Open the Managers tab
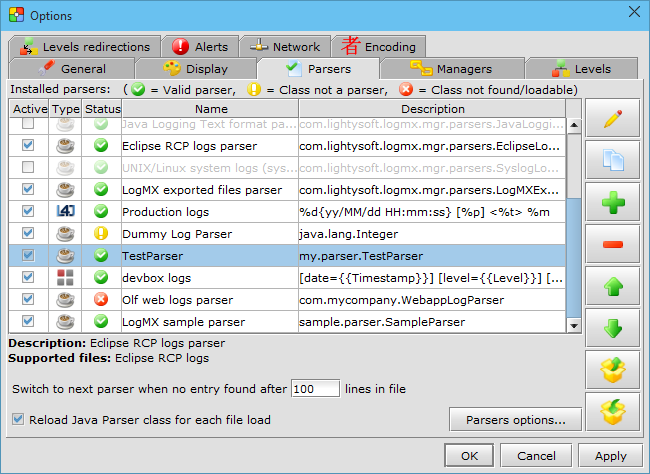 452,68
